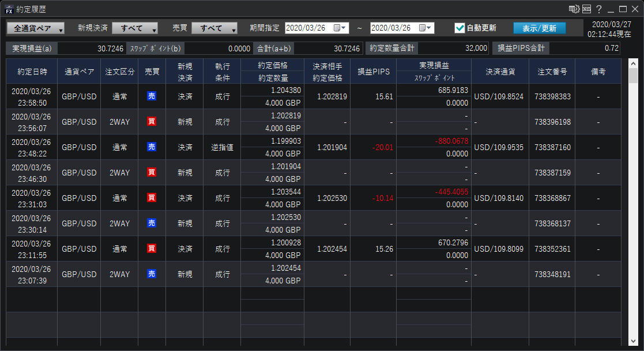Viewport: 644px width, 351px height.
Task: Open calendar for the end date field
Action: pyautogui.click(x=423, y=28)
